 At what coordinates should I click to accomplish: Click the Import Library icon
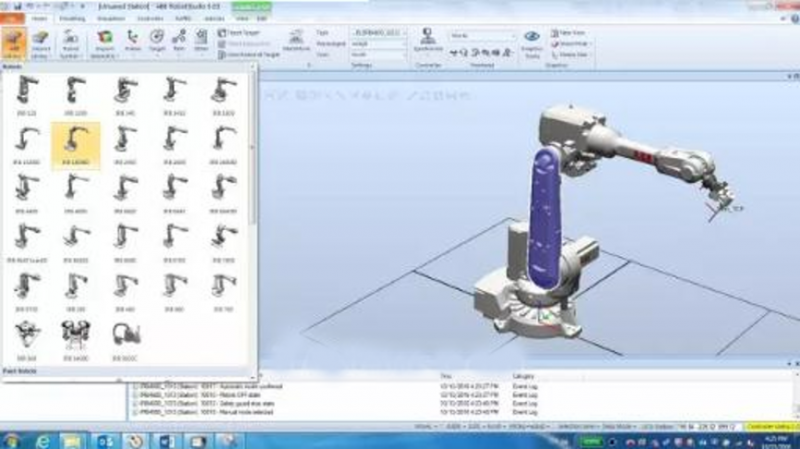click(x=41, y=39)
